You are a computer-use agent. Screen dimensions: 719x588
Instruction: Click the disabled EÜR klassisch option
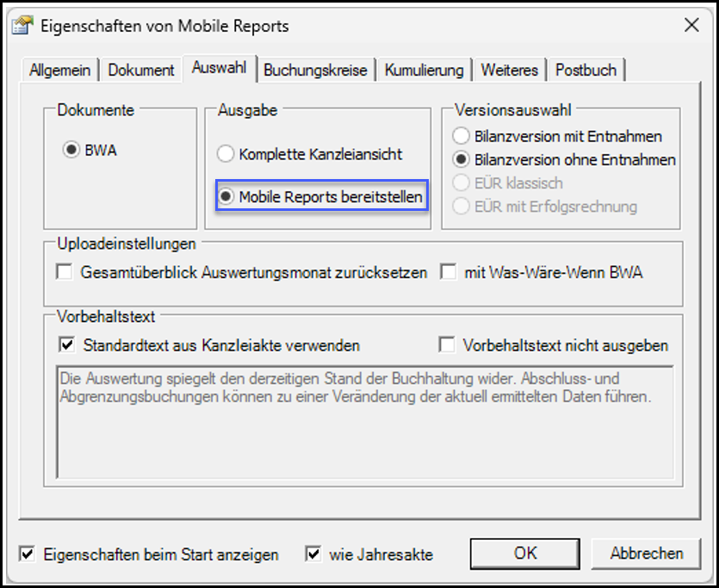tap(461, 183)
